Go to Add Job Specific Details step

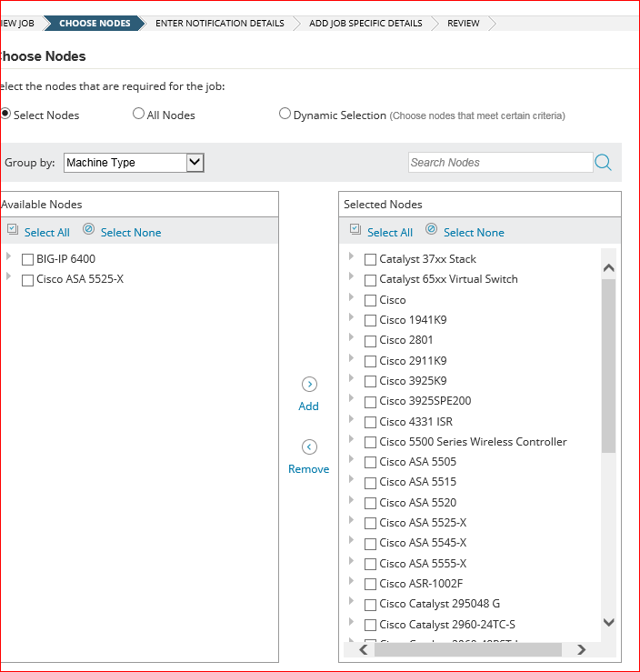(x=365, y=23)
